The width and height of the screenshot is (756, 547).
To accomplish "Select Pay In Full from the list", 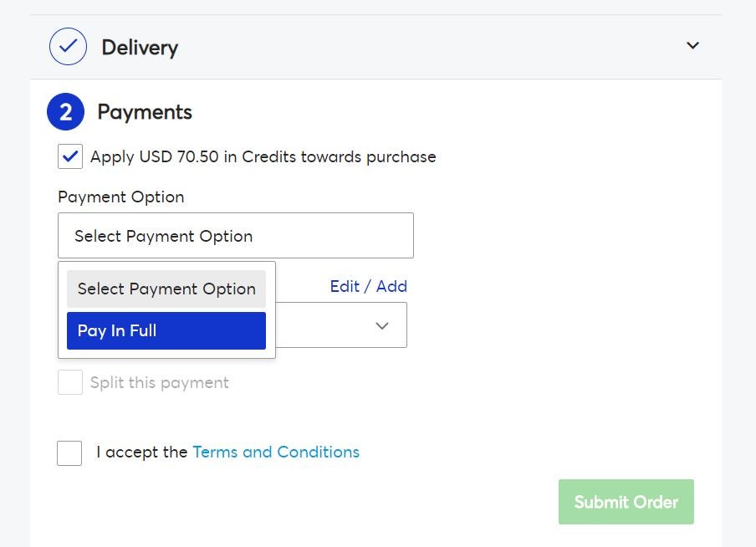I will point(166,330).
